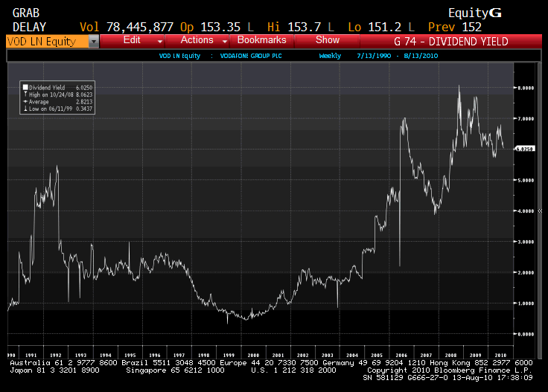Open the Actions menu
548x392 pixels.
(x=197, y=40)
